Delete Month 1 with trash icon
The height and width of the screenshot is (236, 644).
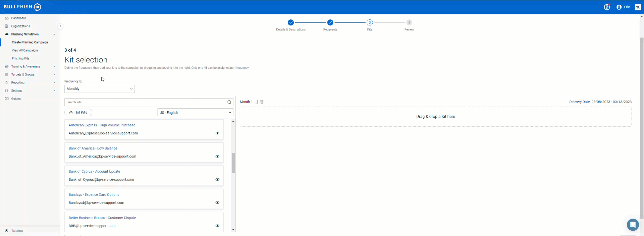click(x=262, y=102)
